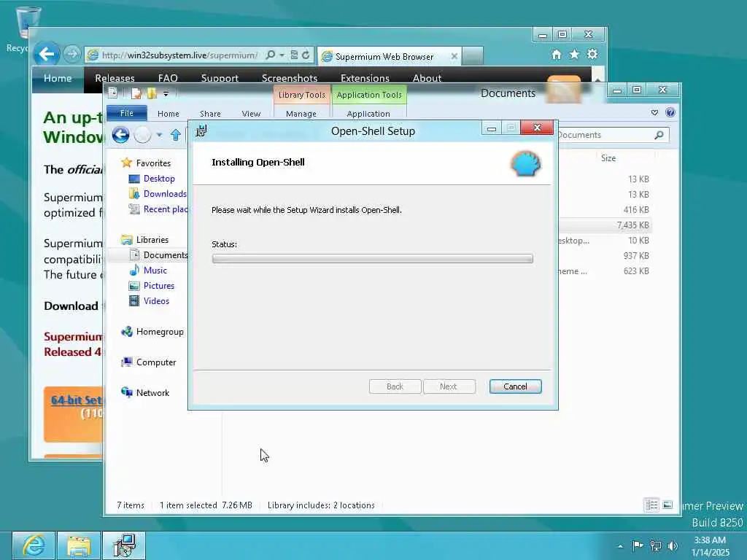The width and height of the screenshot is (747, 560).
Task: Switch Explorer to large icons view
Action: pos(668,505)
